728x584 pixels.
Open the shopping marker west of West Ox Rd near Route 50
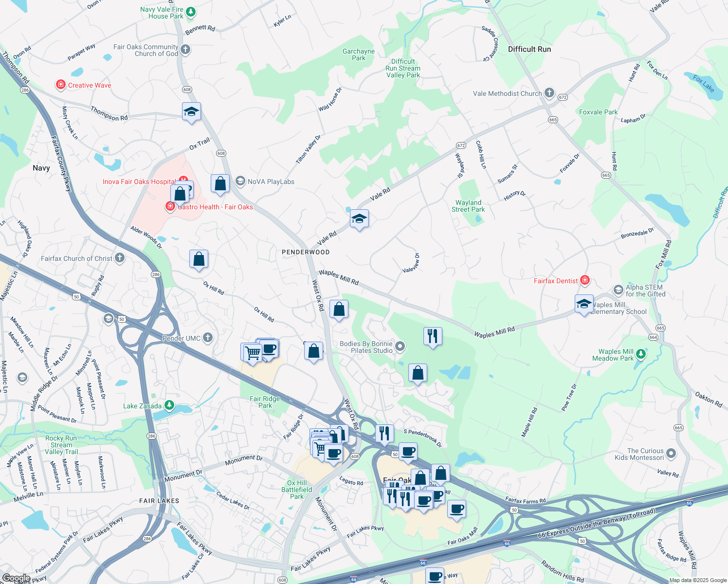click(x=314, y=351)
